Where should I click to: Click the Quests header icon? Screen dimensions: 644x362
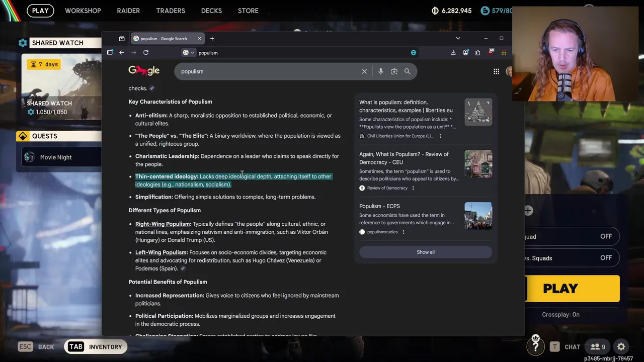23,136
